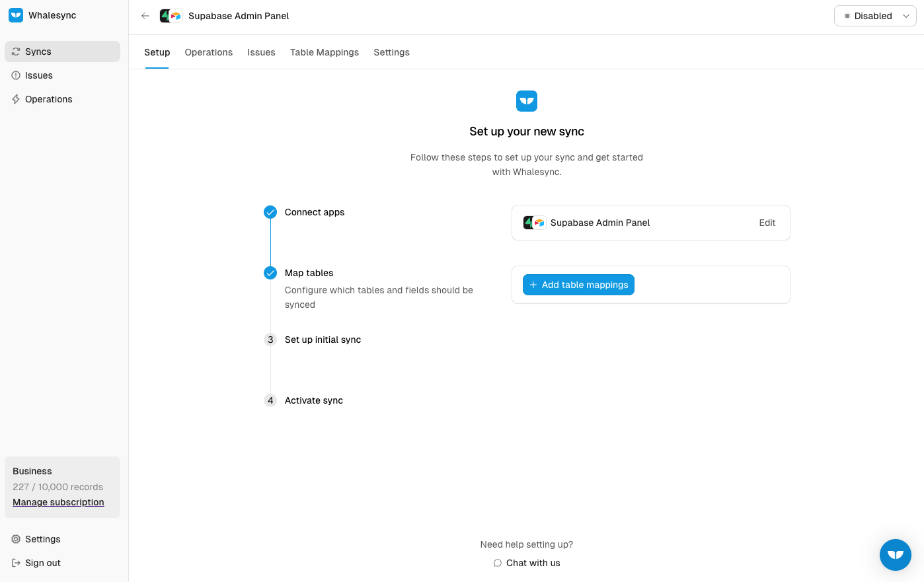The height and width of the screenshot is (582, 924).
Task: Select the Syncs sidebar icon
Action: (x=15, y=51)
